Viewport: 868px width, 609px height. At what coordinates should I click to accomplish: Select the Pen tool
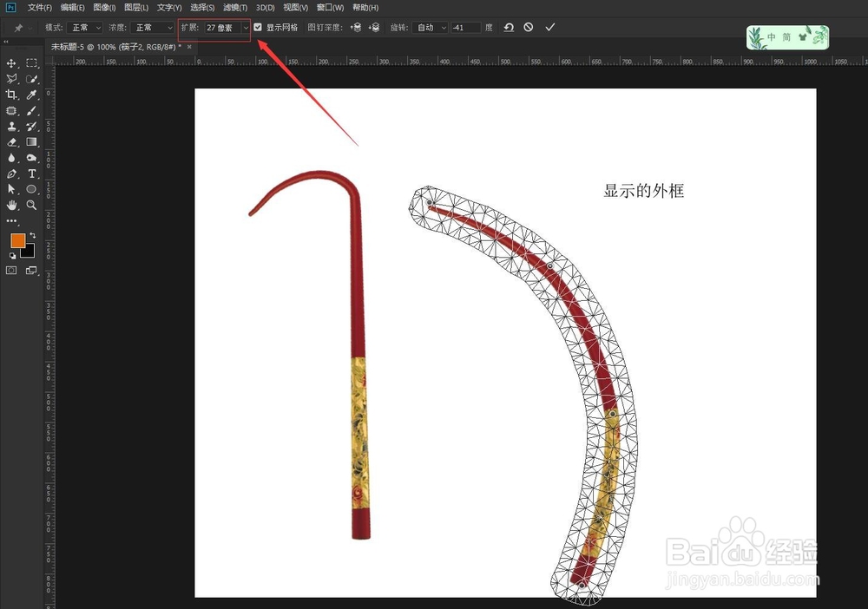[x=11, y=174]
